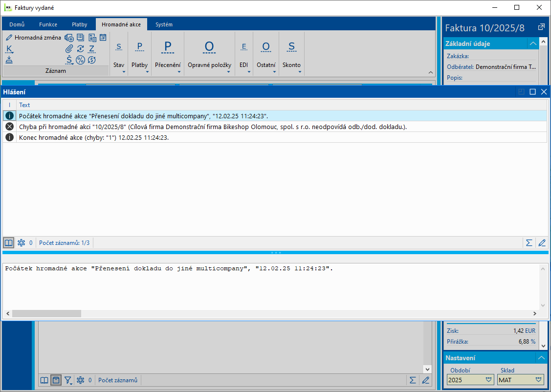Close the Hlášení dialog
The height and width of the screenshot is (392, 551).
pos(544,92)
